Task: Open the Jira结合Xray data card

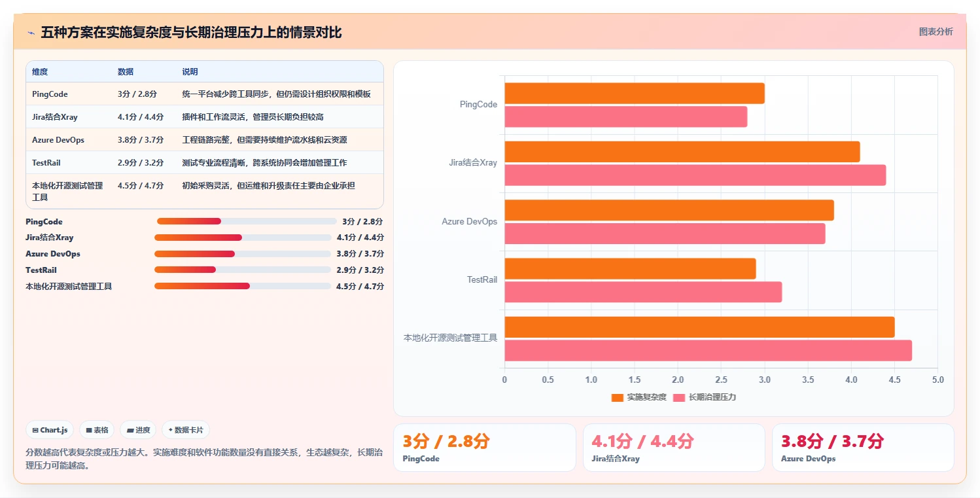Action: [x=674, y=448]
